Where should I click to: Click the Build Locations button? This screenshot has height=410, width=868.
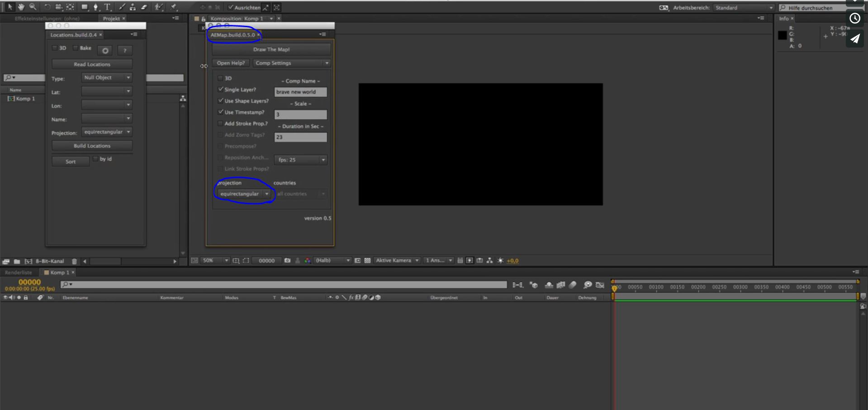pyautogui.click(x=92, y=146)
